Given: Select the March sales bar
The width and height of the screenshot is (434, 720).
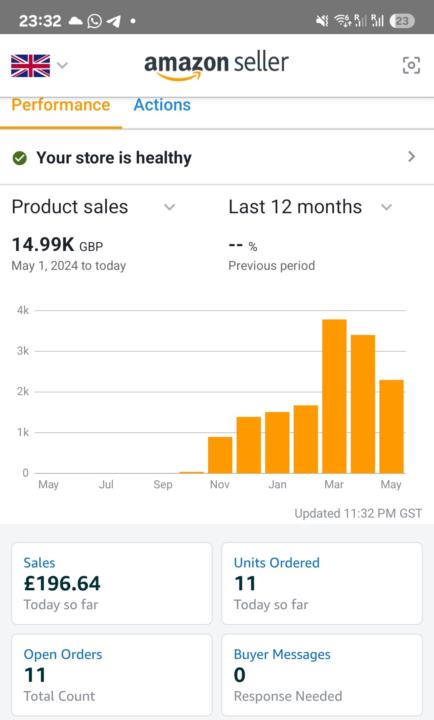Looking at the screenshot, I should [334, 396].
